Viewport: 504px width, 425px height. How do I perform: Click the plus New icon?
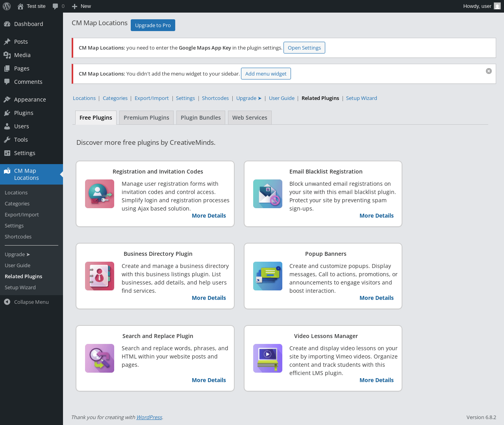pos(74,6)
